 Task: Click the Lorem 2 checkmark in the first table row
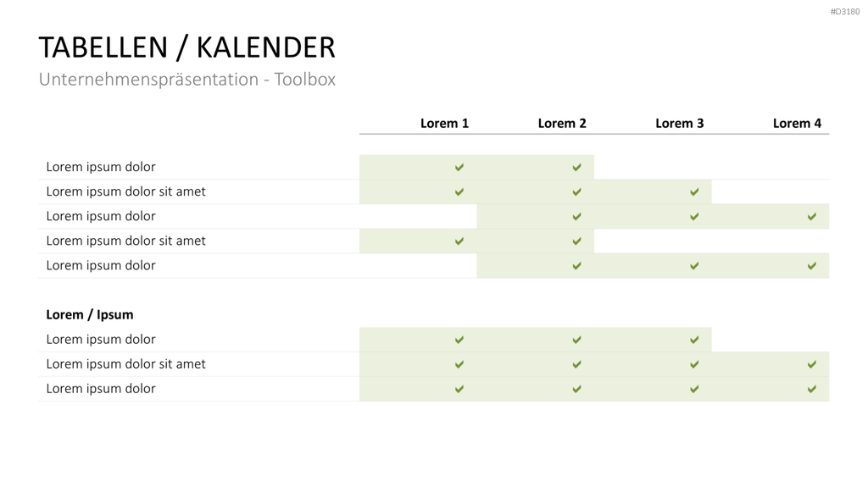[x=576, y=167]
